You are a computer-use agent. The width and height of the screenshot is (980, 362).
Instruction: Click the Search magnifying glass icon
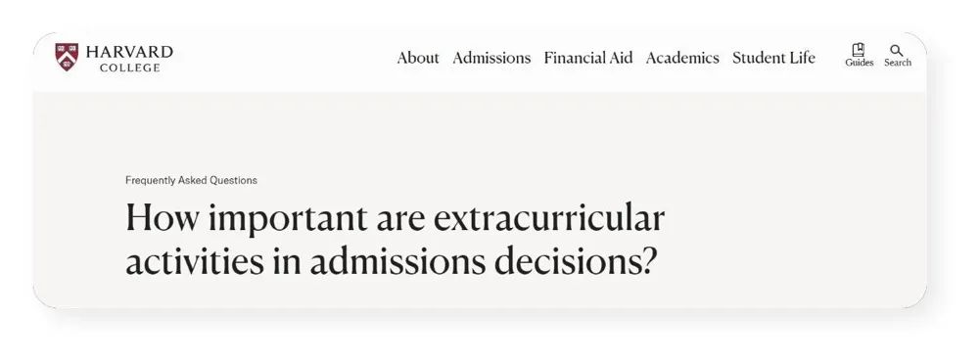pyautogui.click(x=896, y=51)
